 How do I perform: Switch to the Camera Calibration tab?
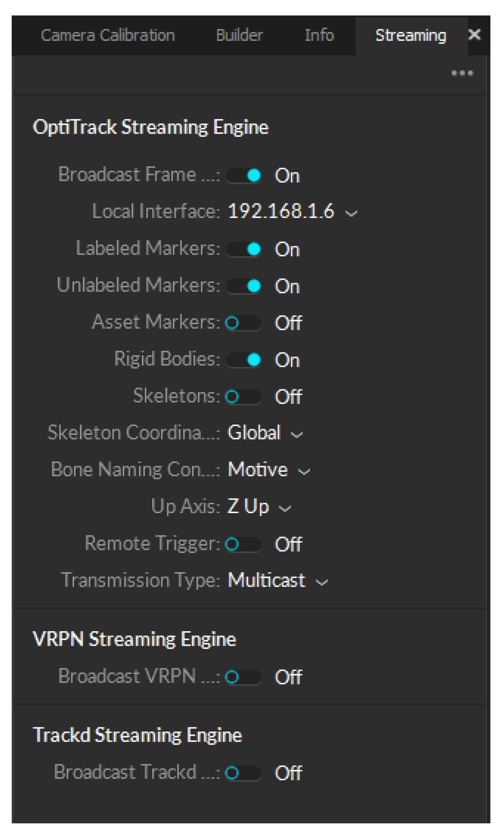[108, 36]
